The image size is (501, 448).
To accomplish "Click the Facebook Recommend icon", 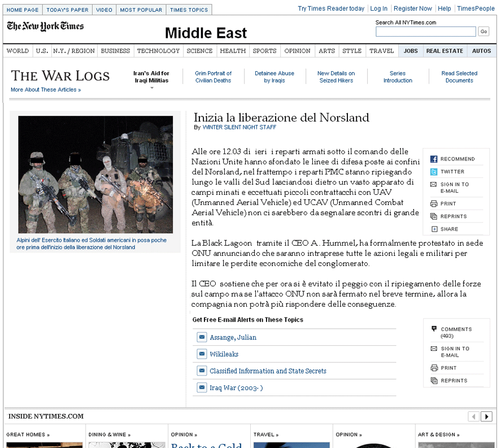I will [434, 159].
